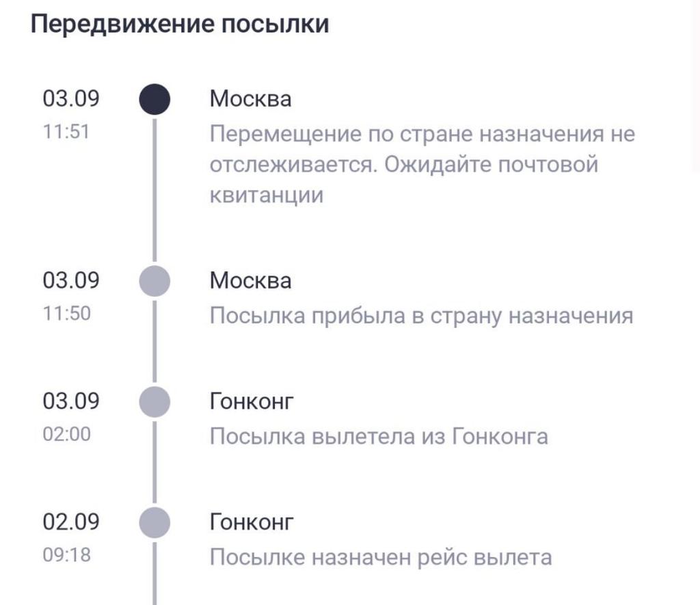Select the 09:18 timestamp
The height and width of the screenshot is (605, 700).
click(66, 555)
